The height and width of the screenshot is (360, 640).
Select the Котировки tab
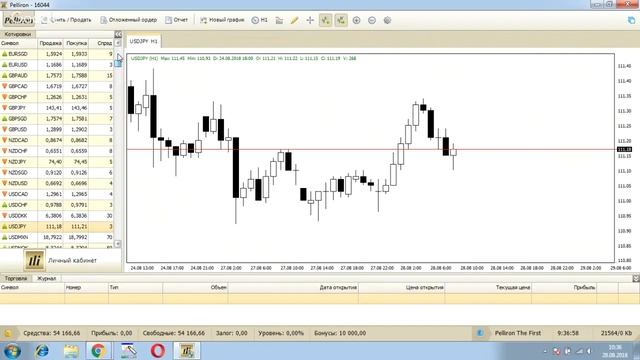(18, 34)
